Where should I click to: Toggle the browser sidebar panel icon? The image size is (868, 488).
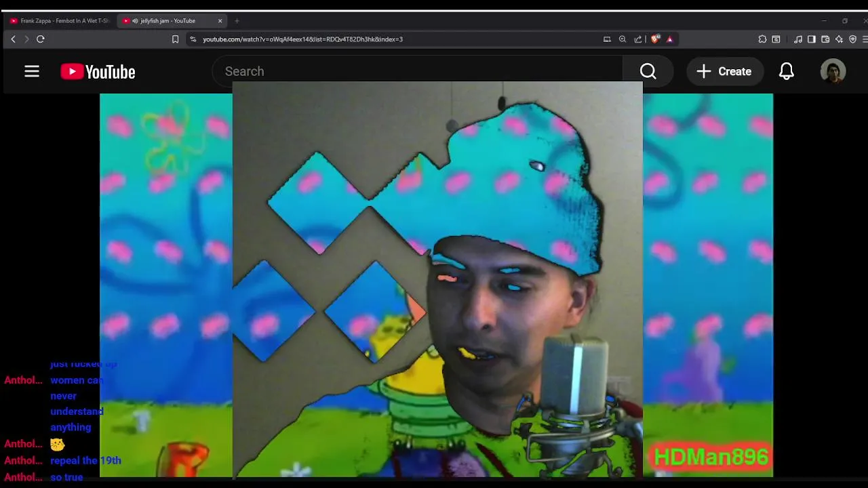click(x=812, y=39)
